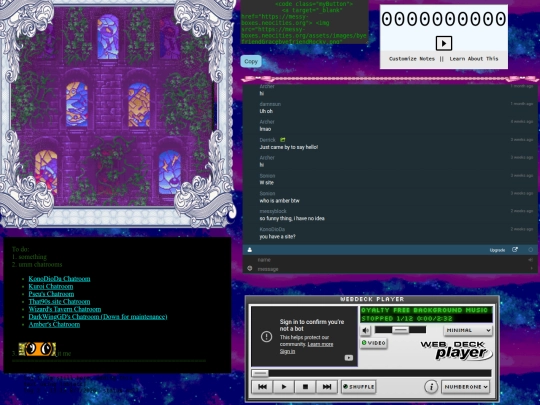Skip to previous track in Webdeck player
The width and height of the screenshot is (540, 405).
point(262,387)
